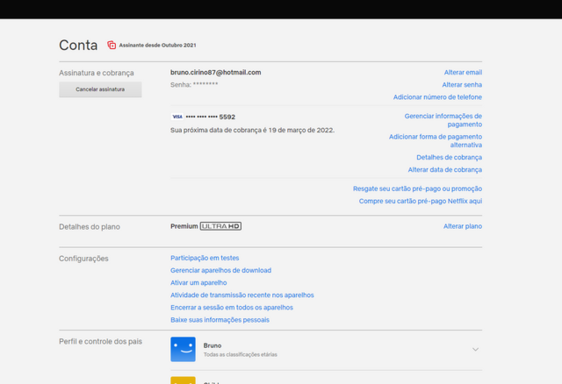The image size is (562, 384).
Task: Click the card number ending 5592
Action: (x=210, y=117)
